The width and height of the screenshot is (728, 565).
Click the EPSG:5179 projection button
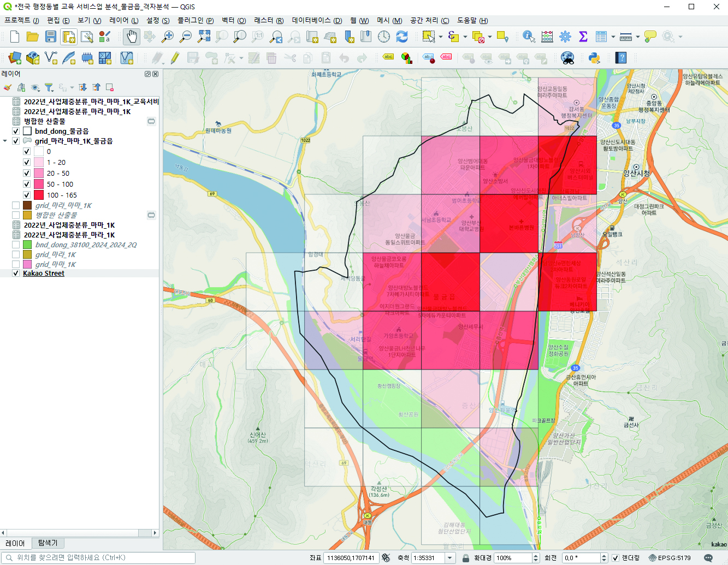pos(670,558)
